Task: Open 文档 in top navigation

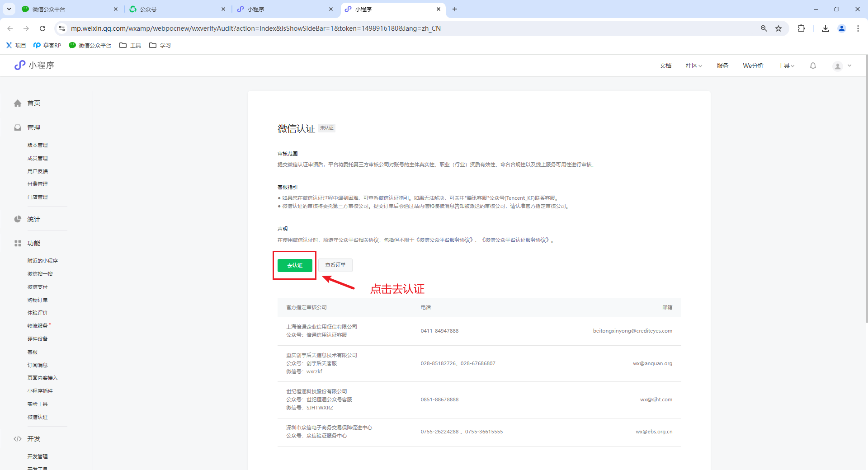Action: pyautogui.click(x=665, y=66)
